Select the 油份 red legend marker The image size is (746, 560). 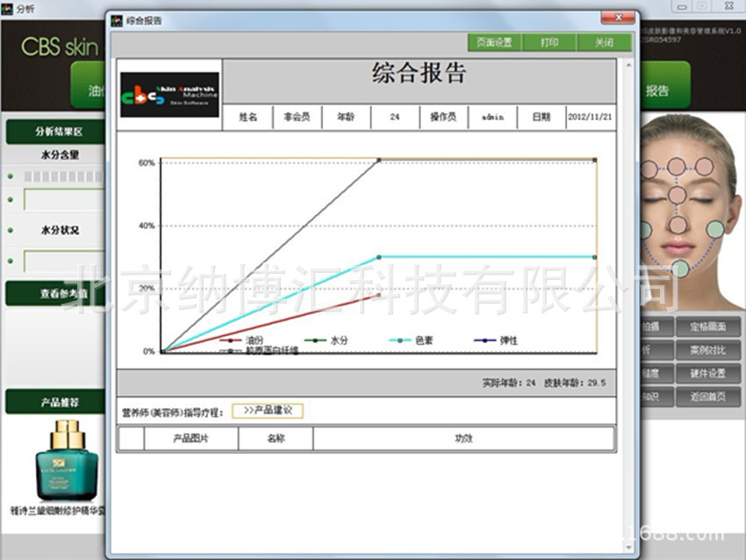[x=231, y=340]
